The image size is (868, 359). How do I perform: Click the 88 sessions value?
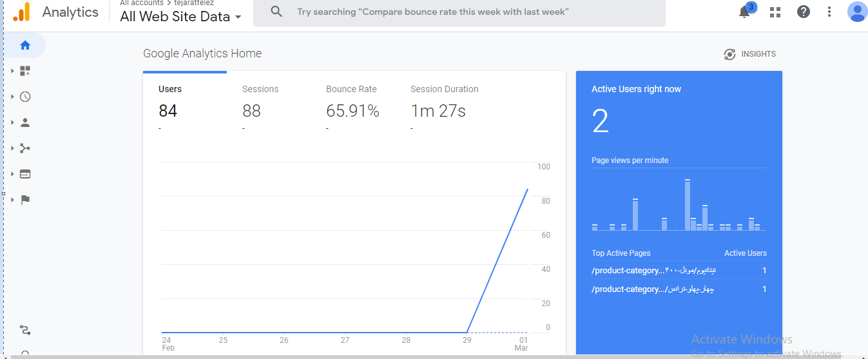tap(251, 111)
